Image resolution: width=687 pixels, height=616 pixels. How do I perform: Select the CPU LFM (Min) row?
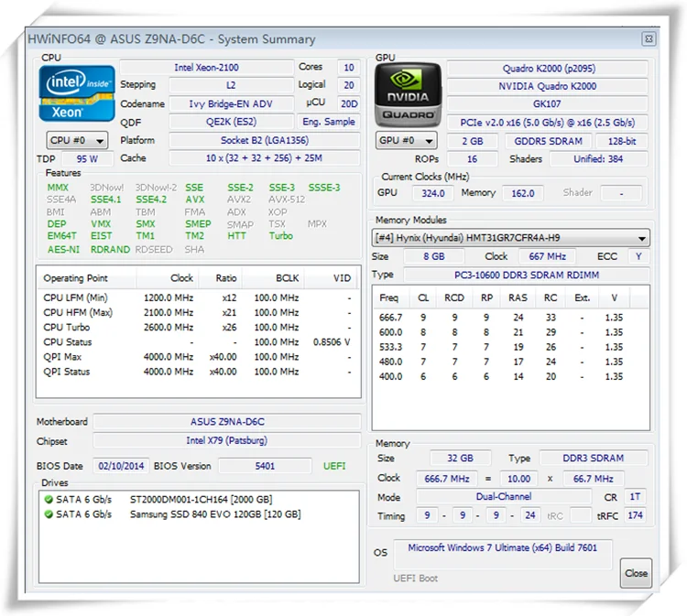coord(198,297)
